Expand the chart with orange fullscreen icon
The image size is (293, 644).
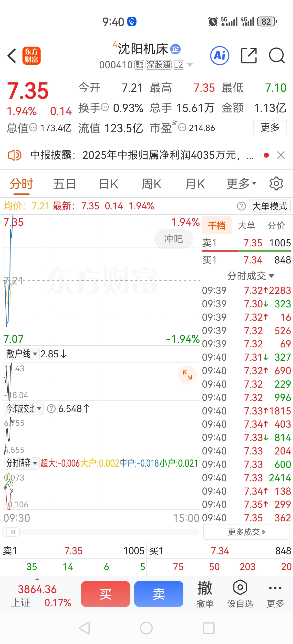(187, 375)
